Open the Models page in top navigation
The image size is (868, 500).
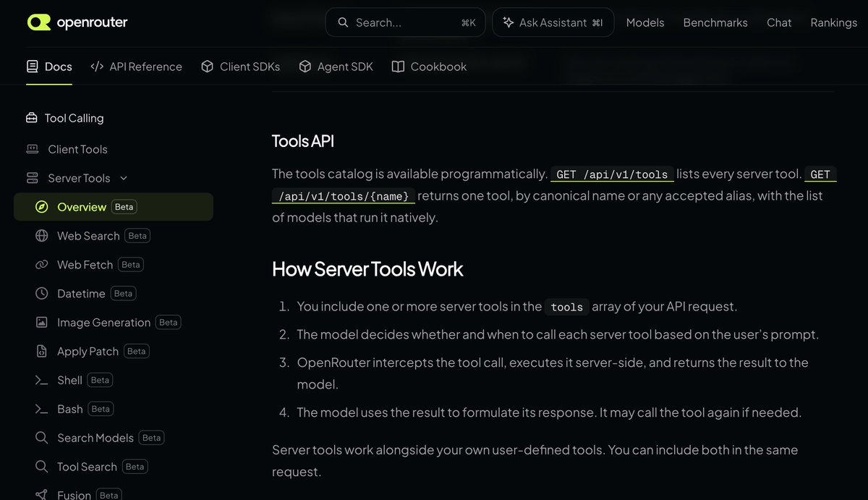tap(645, 22)
